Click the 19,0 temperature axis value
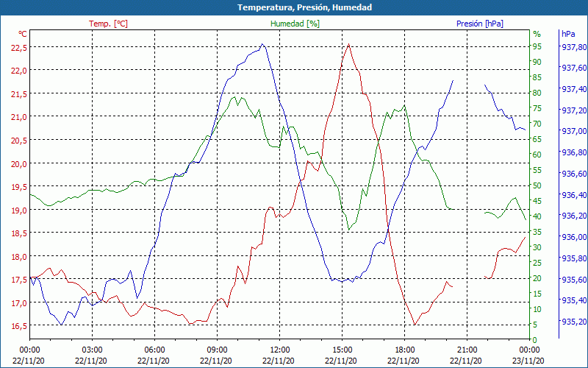 pos(19,210)
